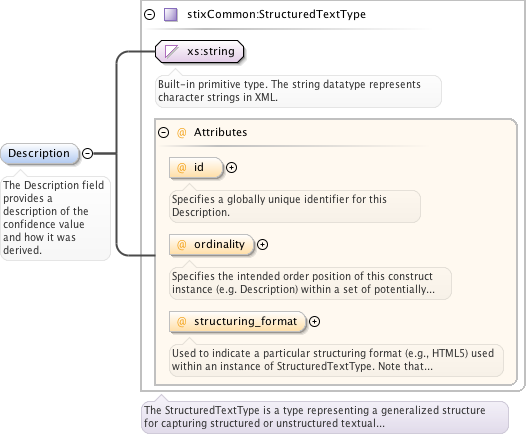Expand the structuring_format attribute details
Screen dimensions: 527x437
[314, 321]
